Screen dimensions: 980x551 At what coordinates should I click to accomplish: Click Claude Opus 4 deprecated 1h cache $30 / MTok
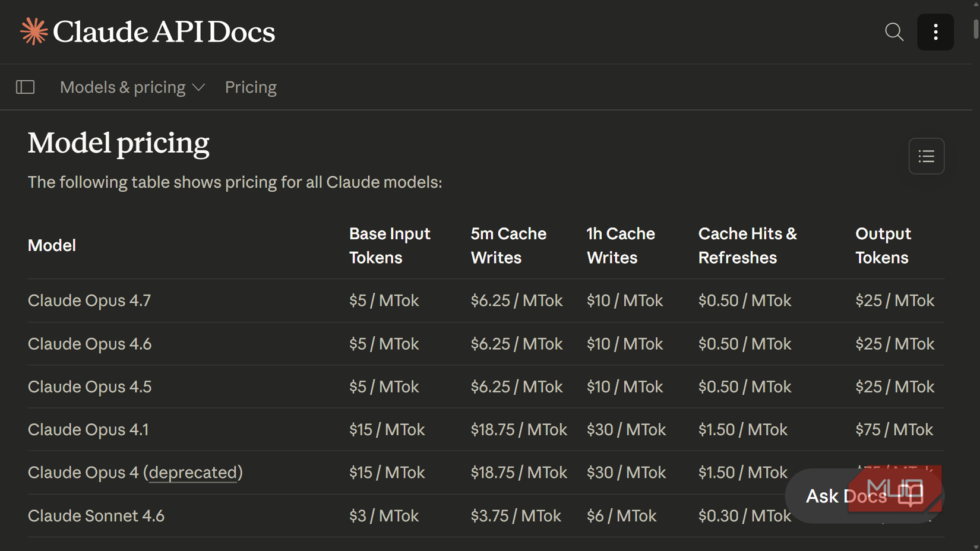[627, 473]
